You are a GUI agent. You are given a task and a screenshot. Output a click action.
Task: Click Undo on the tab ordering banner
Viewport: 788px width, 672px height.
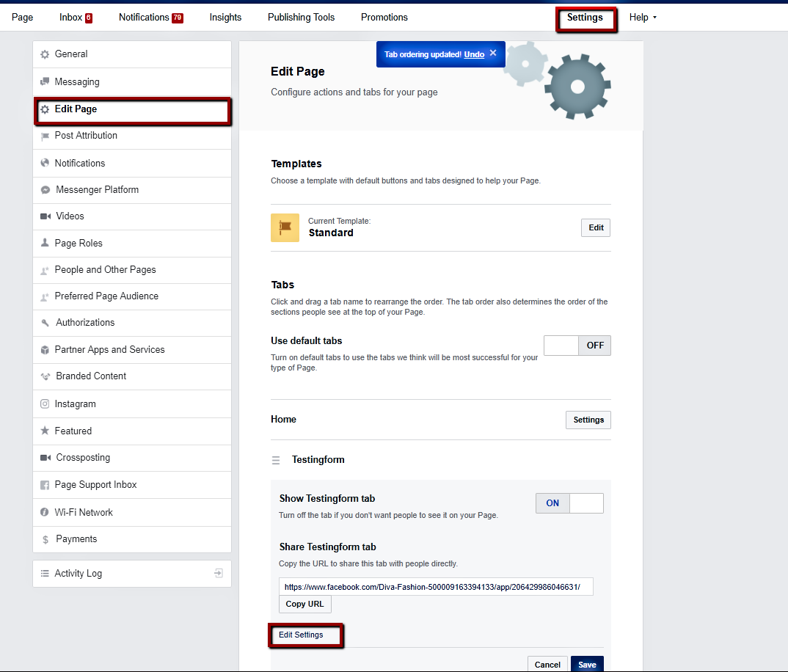tap(474, 54)
